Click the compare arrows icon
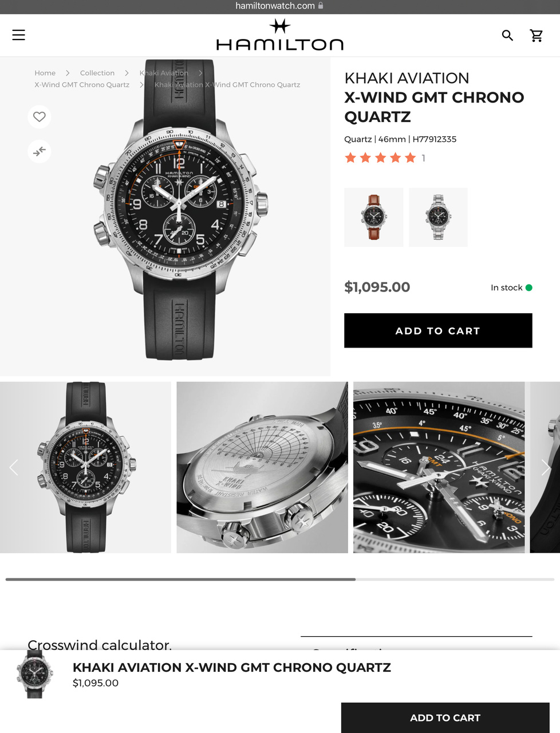 (40, 152)
